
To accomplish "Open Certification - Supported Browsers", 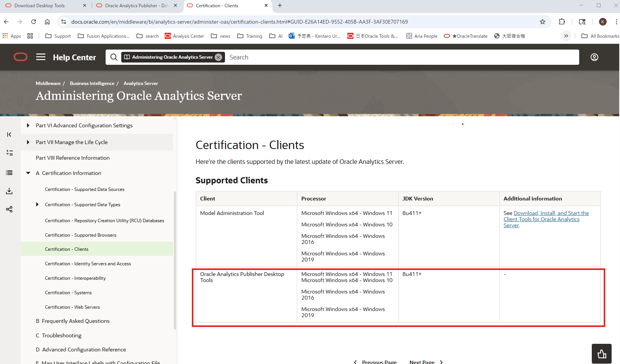I will 80,235.
